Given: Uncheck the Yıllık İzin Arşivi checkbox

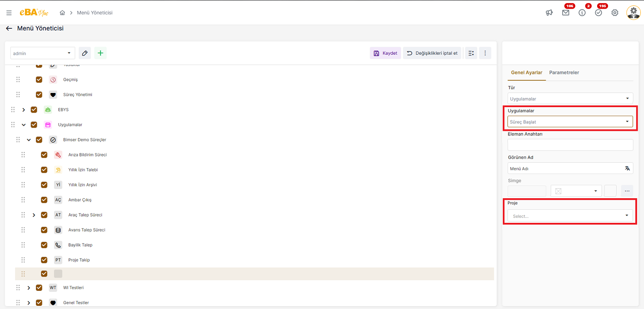Looking at the screenshot, I should (44, 185).
